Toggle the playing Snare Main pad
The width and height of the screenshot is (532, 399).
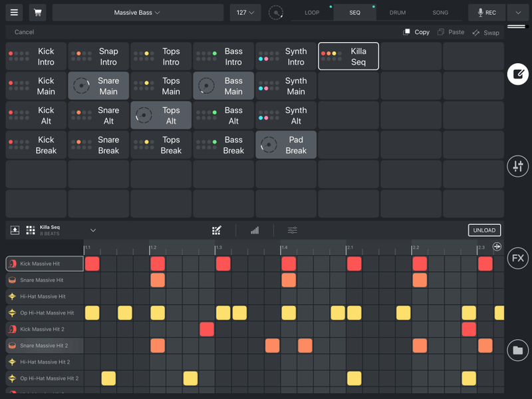point(98,86)
